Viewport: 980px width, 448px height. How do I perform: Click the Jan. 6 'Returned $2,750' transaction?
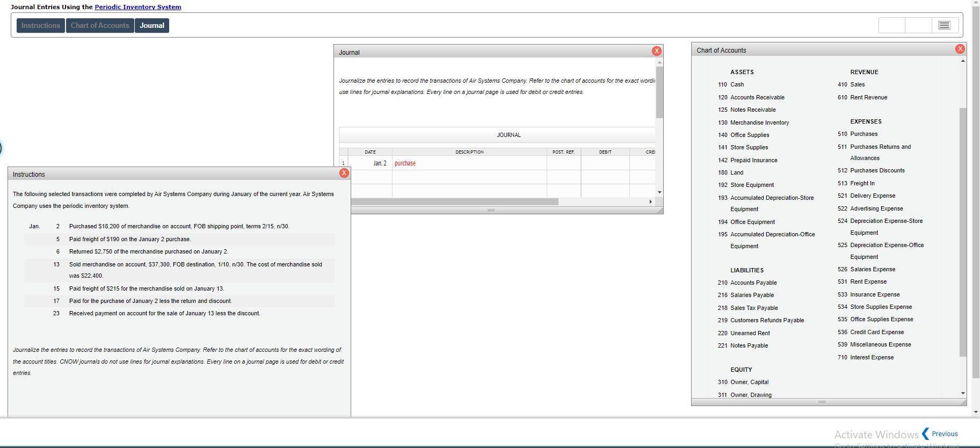[x=149, y=251]
